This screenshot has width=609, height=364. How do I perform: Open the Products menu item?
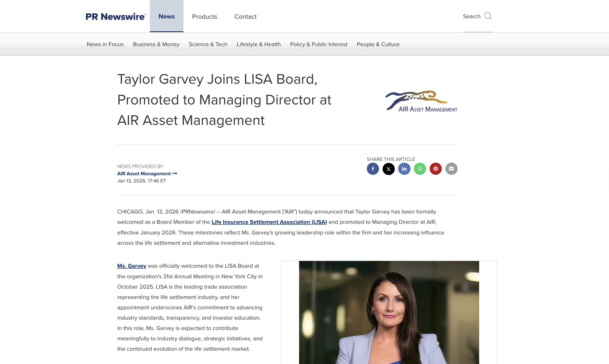(x=204, y=17)
